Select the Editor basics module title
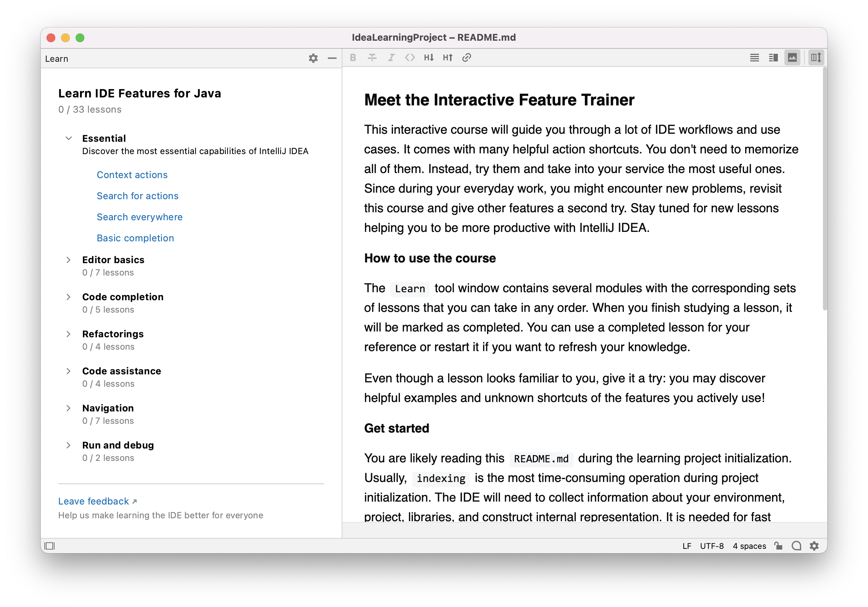 [x=113, y=260]
